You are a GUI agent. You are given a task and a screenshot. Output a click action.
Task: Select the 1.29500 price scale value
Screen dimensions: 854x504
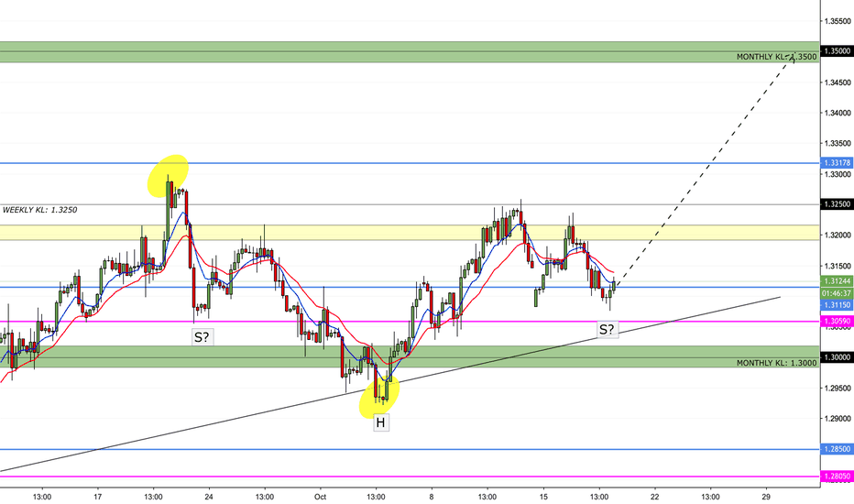tap(838, 389)
